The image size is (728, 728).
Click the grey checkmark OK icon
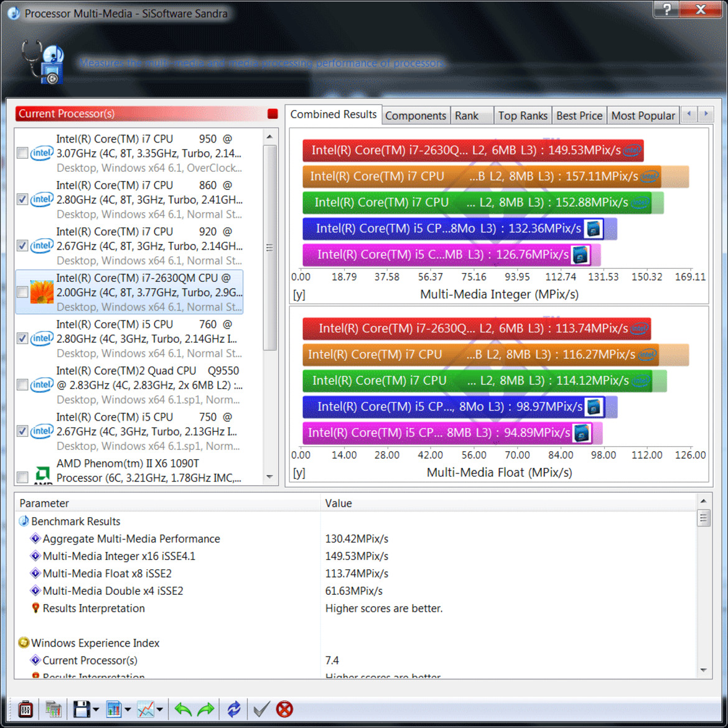261,709
